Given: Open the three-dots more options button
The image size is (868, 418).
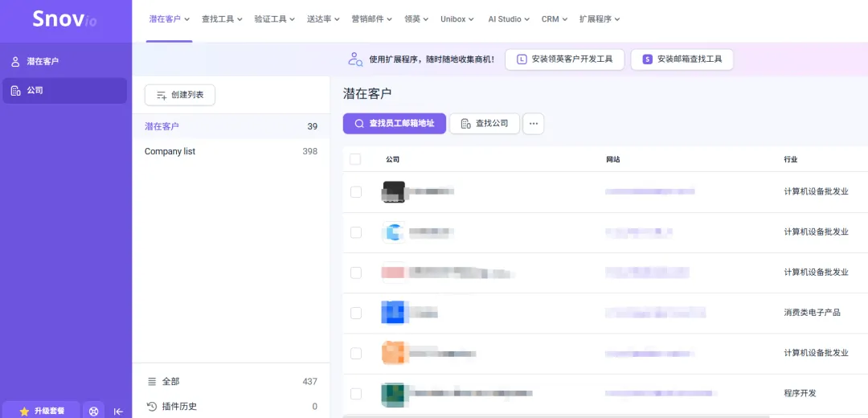Looking at the screenshot, I should tap(534, 124).
